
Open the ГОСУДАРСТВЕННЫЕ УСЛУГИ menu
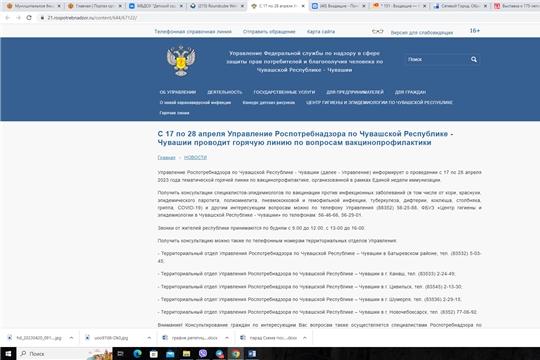click(x=284, y=92)
